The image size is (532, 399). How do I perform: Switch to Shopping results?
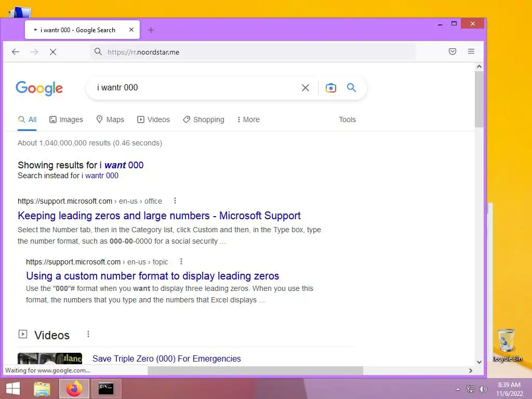[x=204, y=120]
